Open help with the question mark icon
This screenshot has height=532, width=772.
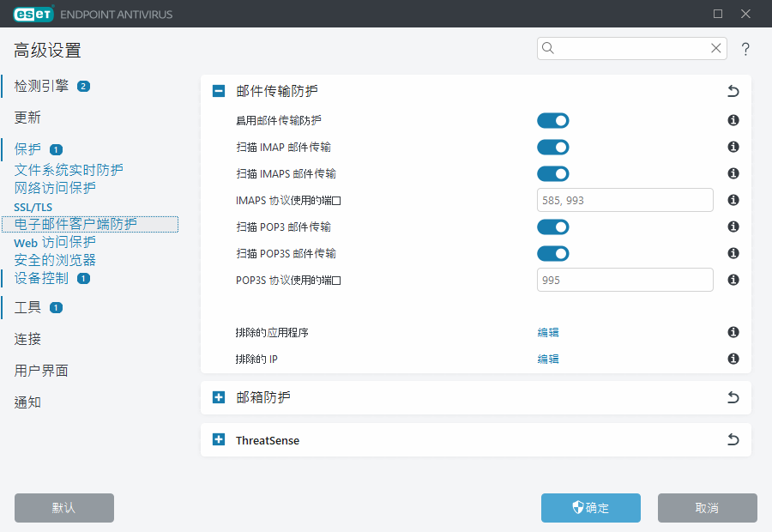click(x=745, y=49)
